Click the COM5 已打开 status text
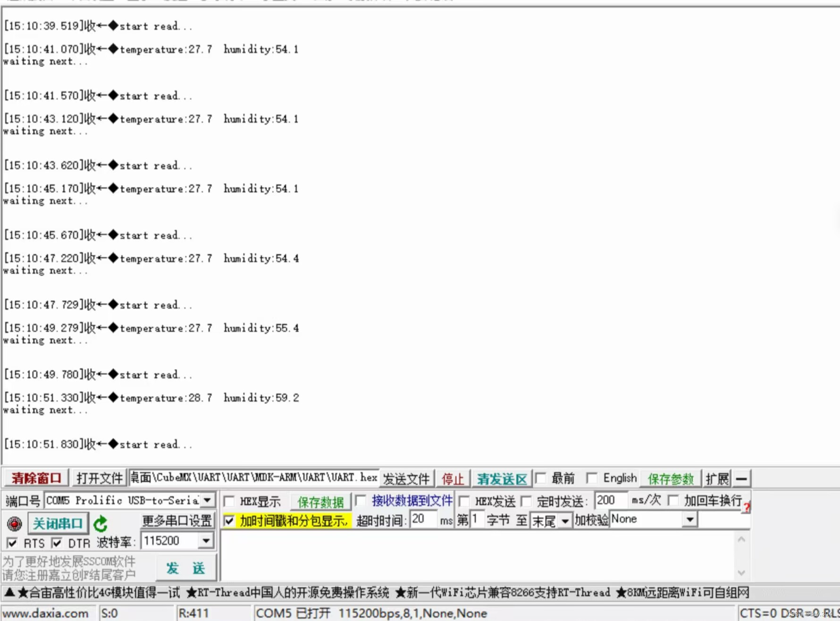Image resolution: width=840 pixels, height=621 pixels. tap(371, 613)
